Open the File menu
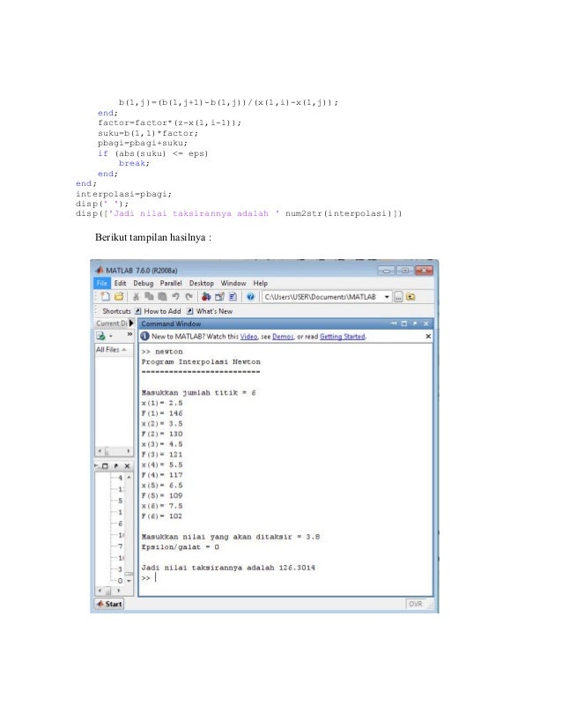The image size is (562, 728). coord(102,283)
